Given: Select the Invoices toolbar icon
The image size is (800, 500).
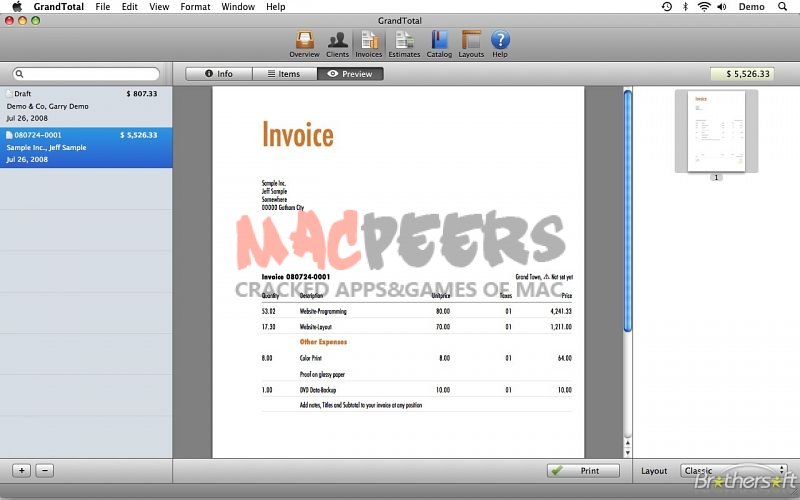Looking at the screenshot, I should pyautogui.click(x=369, y=42).
